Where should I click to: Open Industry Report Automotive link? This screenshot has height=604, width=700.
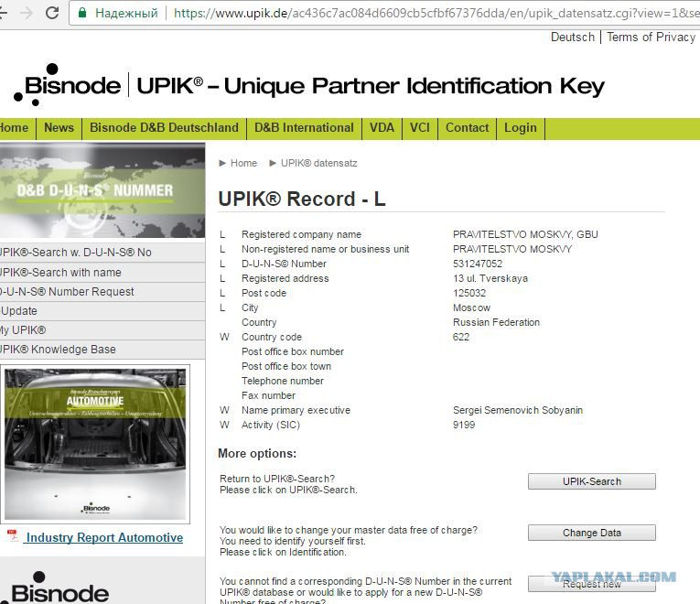point(104,537)
